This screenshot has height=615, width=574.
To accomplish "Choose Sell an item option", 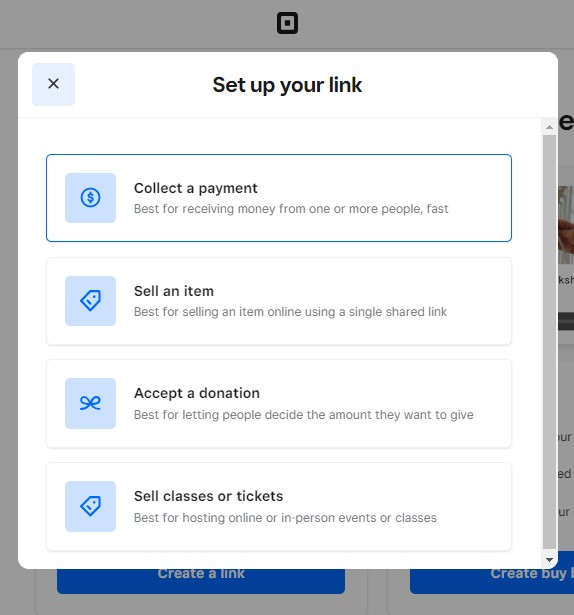I will tap(279, 301).
